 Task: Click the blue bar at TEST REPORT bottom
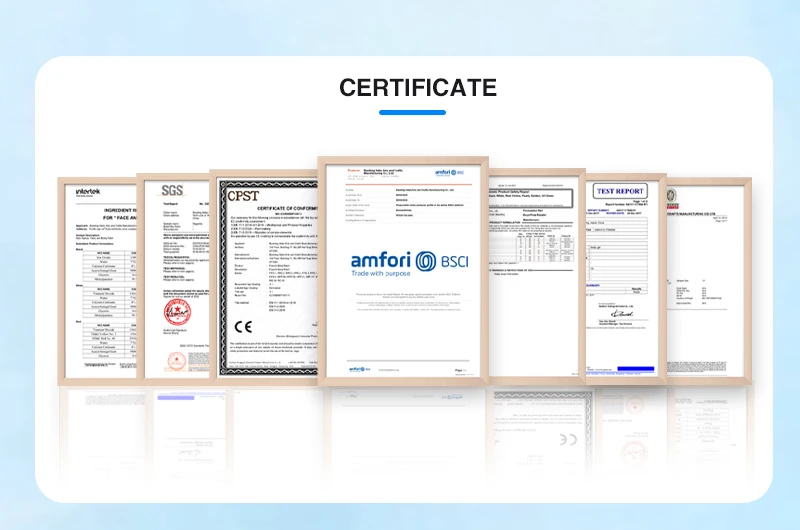tap(635, 368)
